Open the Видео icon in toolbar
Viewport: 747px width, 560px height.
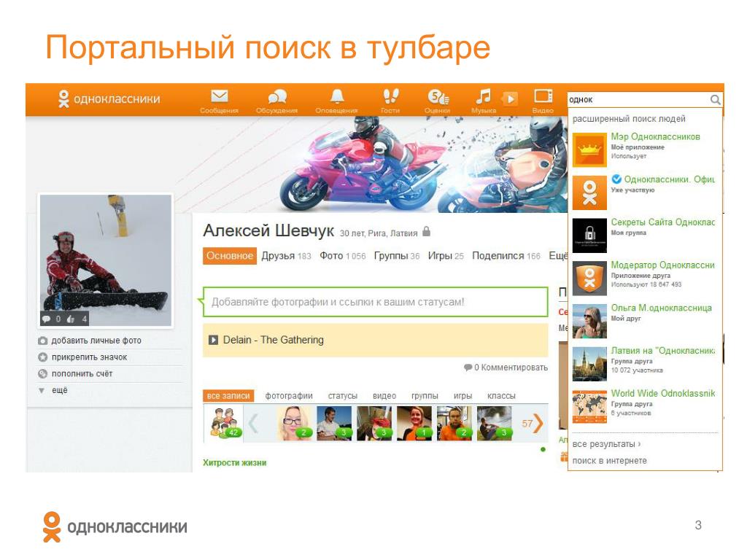543,96
